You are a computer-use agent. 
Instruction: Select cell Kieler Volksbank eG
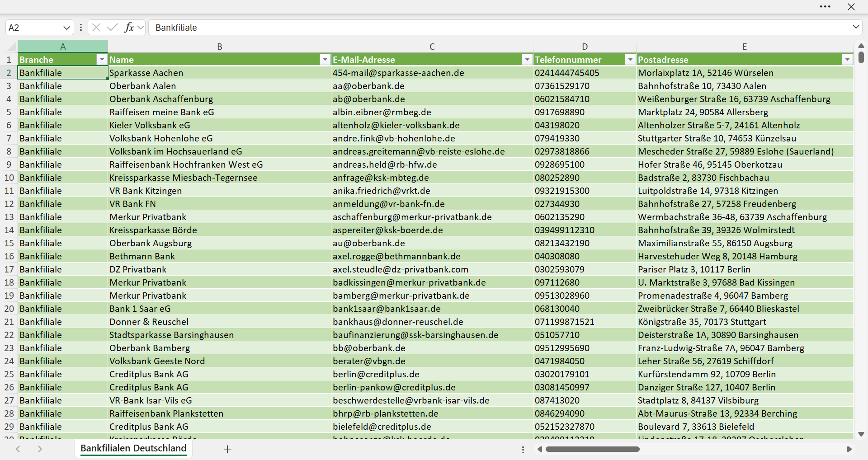tap(220, 125)
